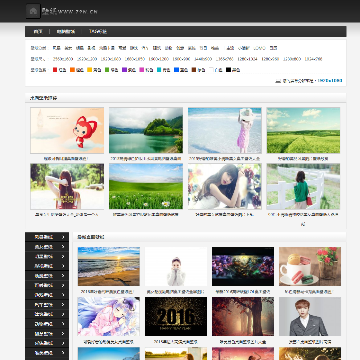Click the blue detected-resolution link in filter panel

pyautogui.click(x=330, y=81)
